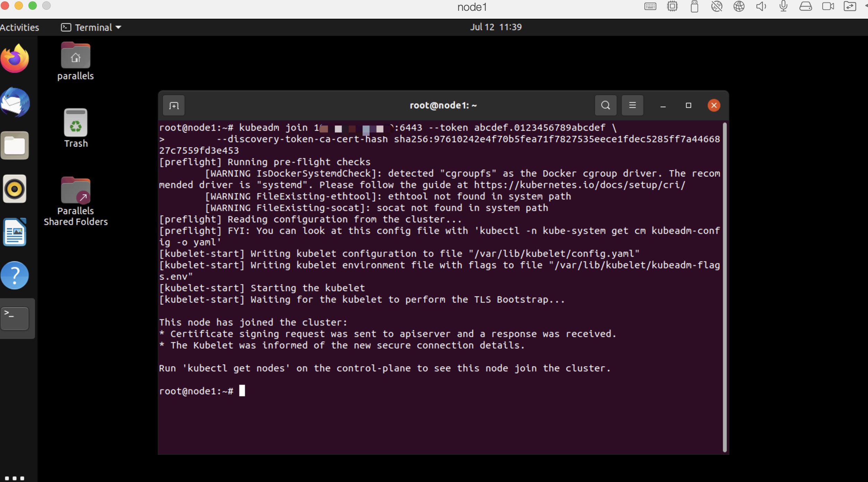This screenshot has width=868, height=482.
Task: Minimize the terminal window
Action: click(x=663, y=105)
